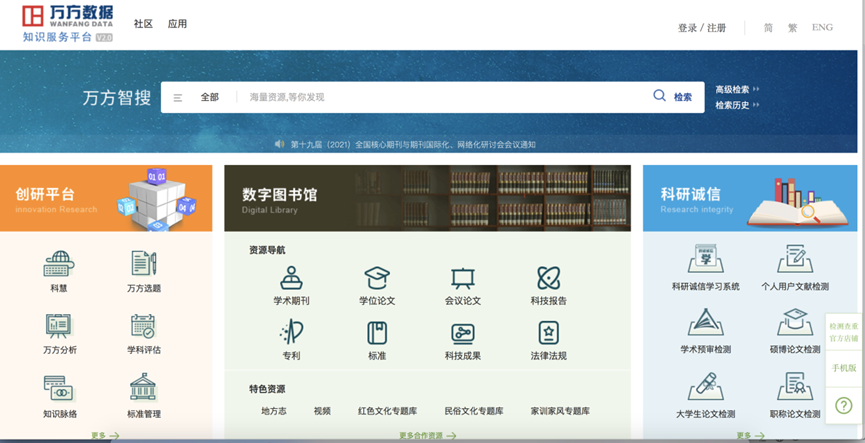
Task: Open the 硕博论文检测 icon
Action: pos(795,322)
